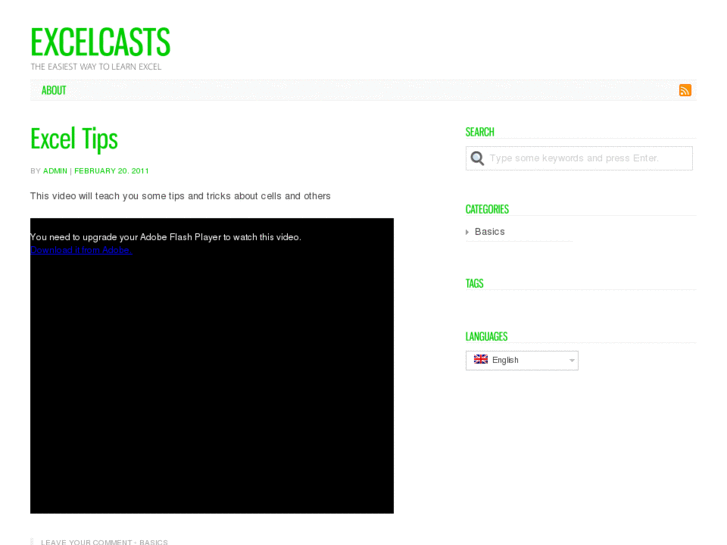This screenshot has height=545, width=727.
Task: Click the LANGUAGES sidebar heading
Action: pyautogui.click(x=486, y=336)
